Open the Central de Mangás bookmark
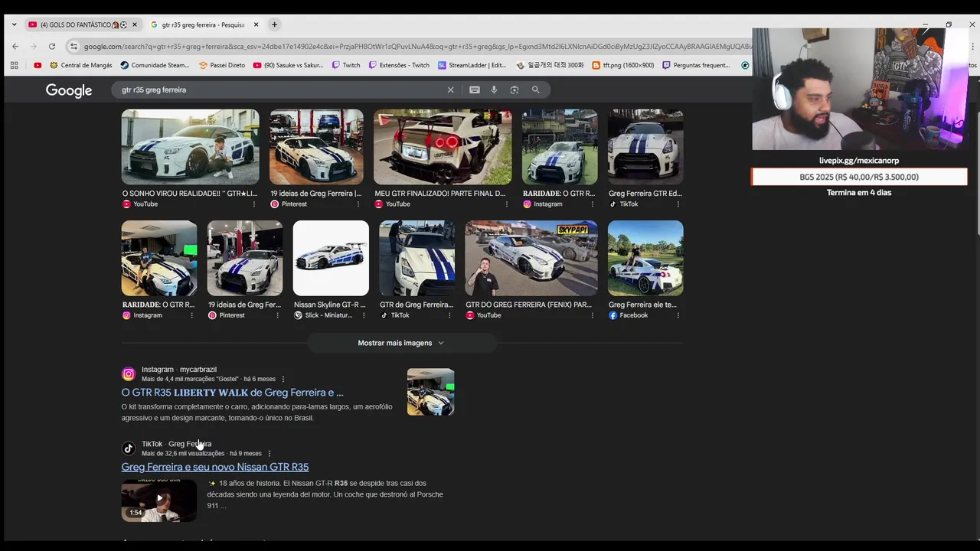 (x=80, y=65)
